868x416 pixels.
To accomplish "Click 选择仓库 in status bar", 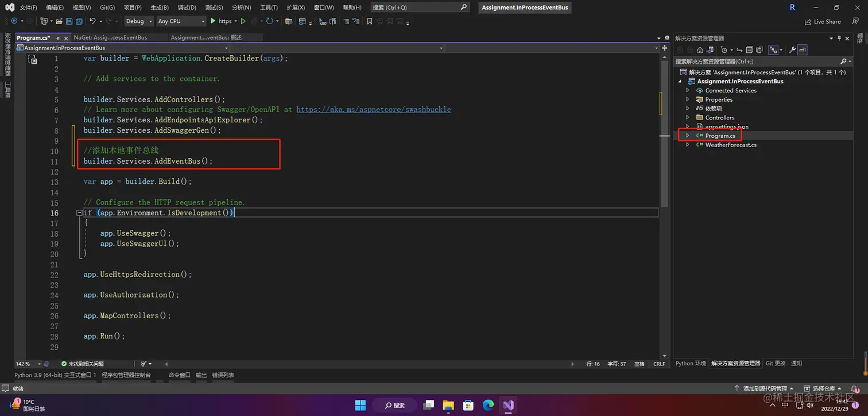I will pyautogui.click(x=822, y=389).
